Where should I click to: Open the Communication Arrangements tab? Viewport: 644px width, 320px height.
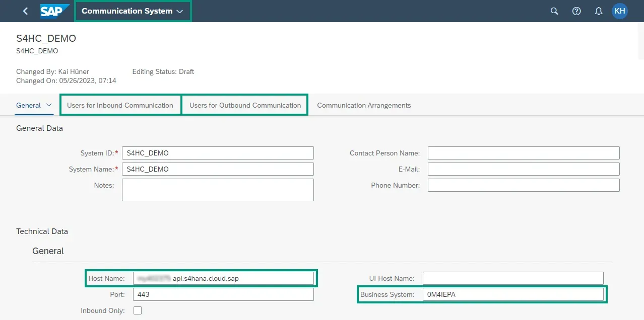tap(364, 105)
